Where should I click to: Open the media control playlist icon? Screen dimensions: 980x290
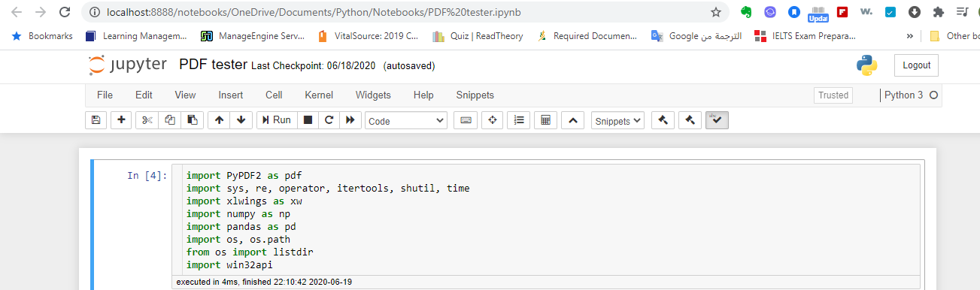pyautogui.click(x=962, y=12)
